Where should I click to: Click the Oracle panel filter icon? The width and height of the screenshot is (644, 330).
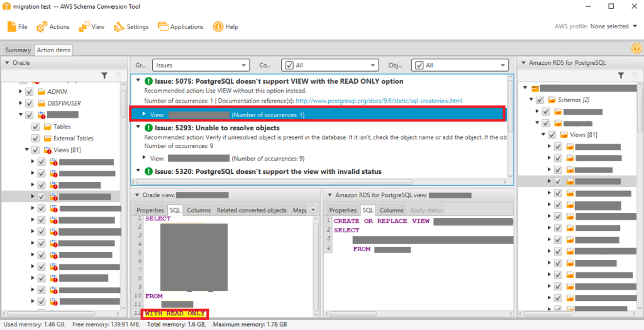105,76
